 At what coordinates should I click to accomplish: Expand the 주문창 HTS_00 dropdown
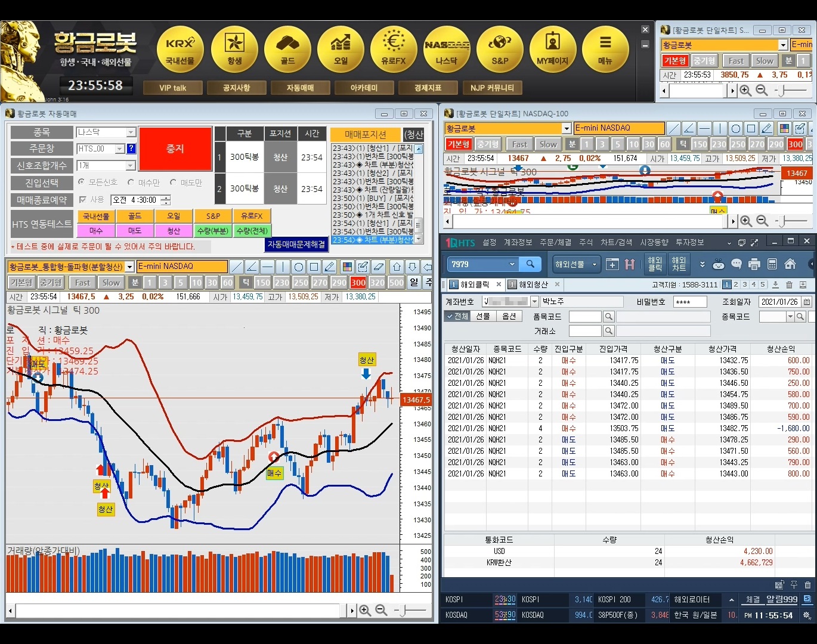pos(120,148)
